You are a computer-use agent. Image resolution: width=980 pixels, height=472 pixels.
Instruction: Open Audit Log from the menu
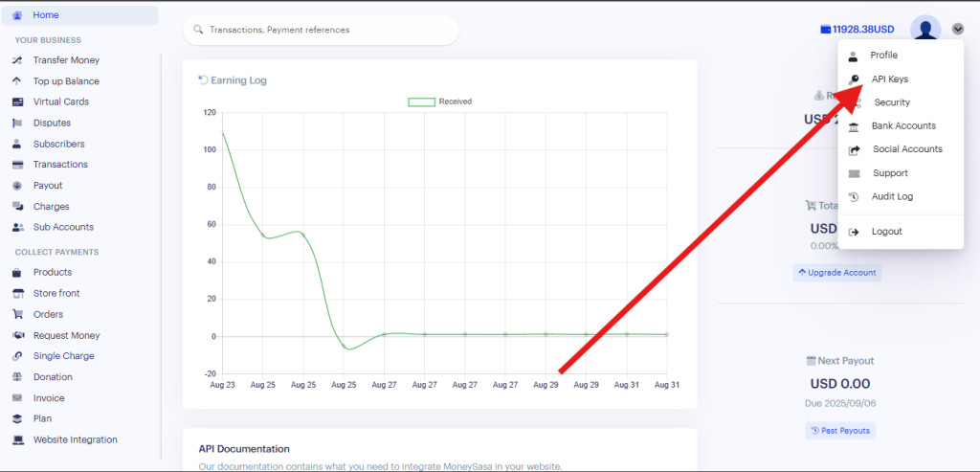click(x=892, y=197)
